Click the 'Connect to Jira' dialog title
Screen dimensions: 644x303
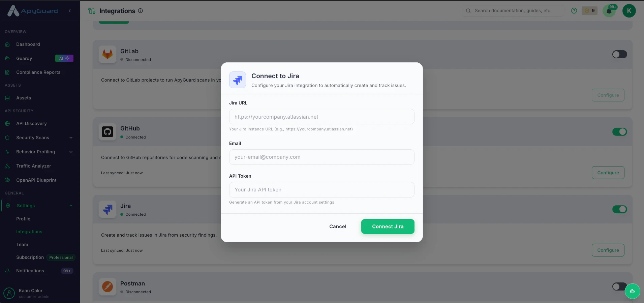coord(275,76)
